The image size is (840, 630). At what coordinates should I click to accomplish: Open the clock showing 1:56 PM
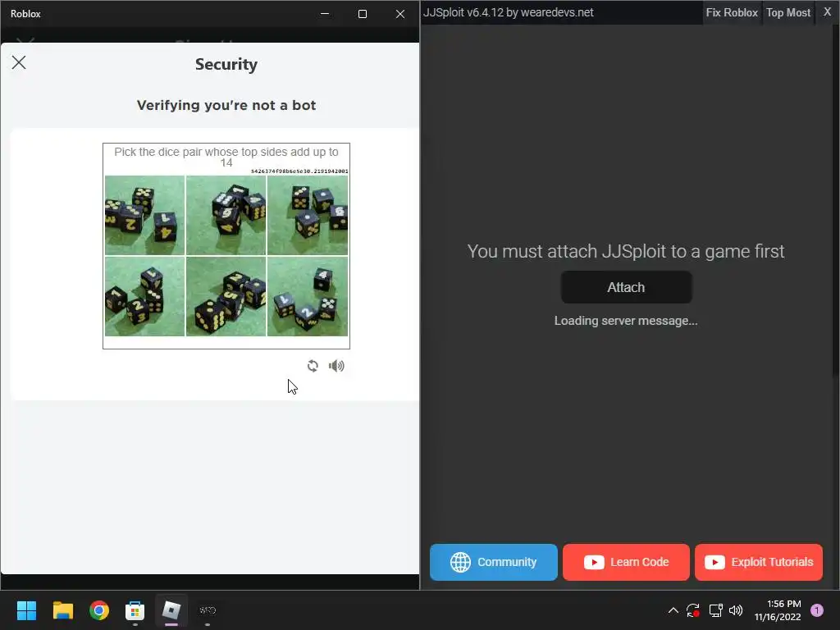tap(778, 610)
